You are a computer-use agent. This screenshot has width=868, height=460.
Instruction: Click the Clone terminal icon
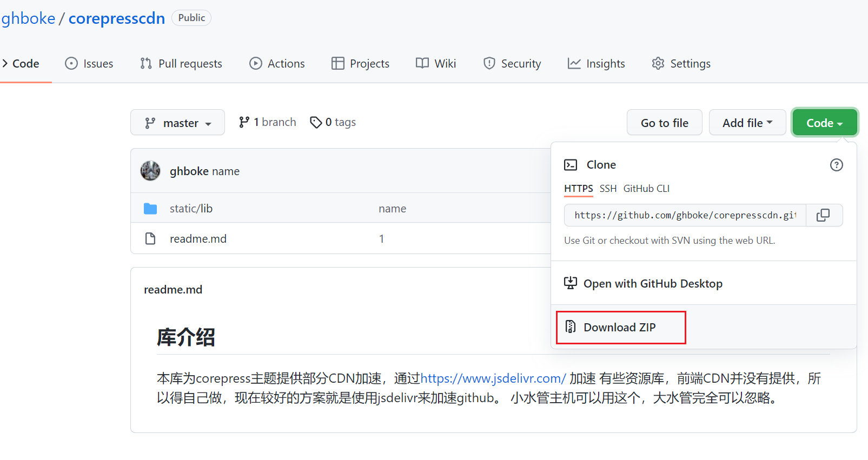(571, 165)
